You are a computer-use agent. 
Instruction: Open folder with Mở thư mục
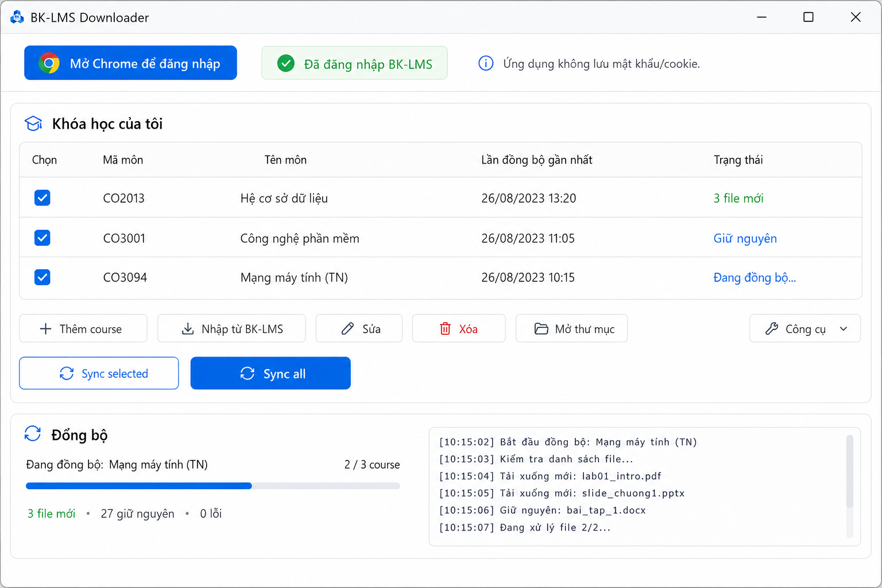[x=571, y=328]
